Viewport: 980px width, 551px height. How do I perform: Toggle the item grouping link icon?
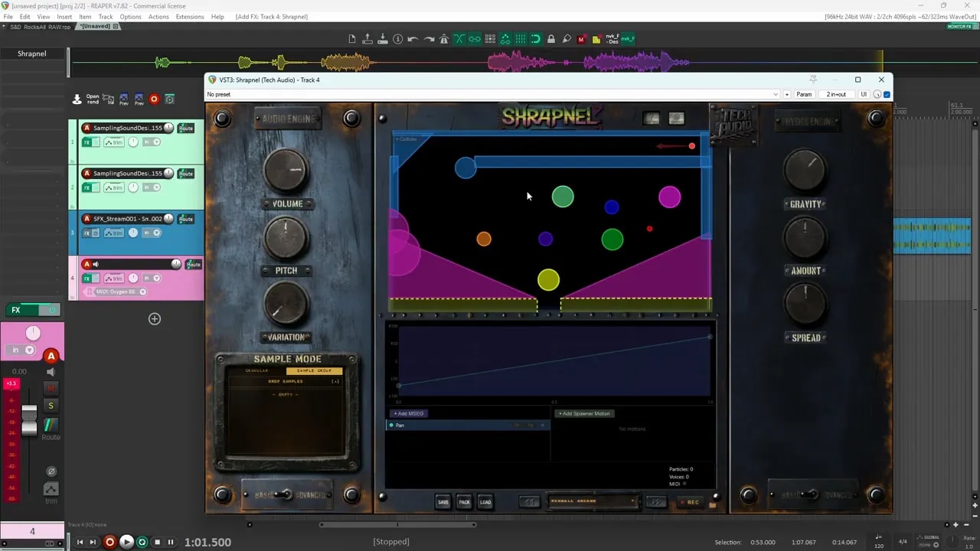point(475,39)
